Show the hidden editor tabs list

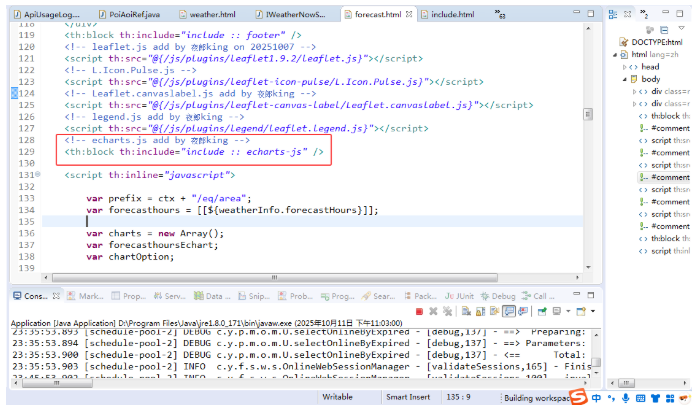500,14
